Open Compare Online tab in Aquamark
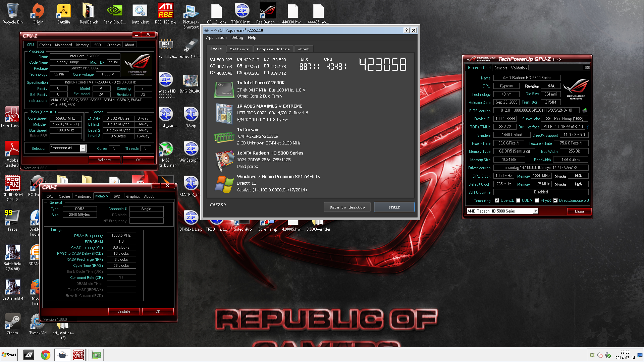The image size is (644, 362). 273,49
